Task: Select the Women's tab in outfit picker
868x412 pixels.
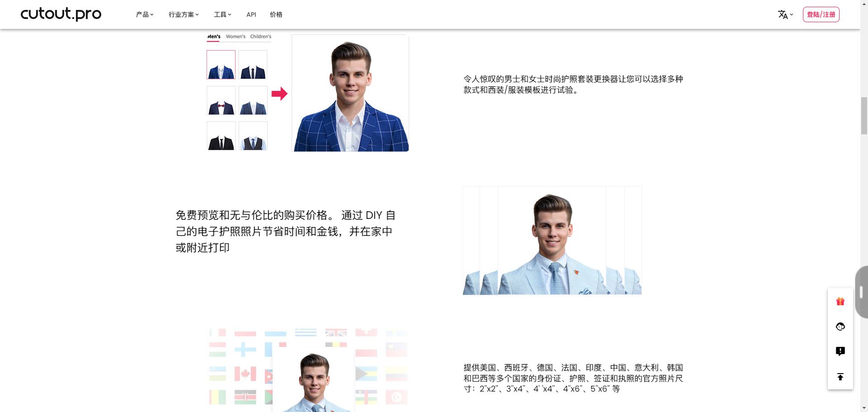Action: pos(236,37)
